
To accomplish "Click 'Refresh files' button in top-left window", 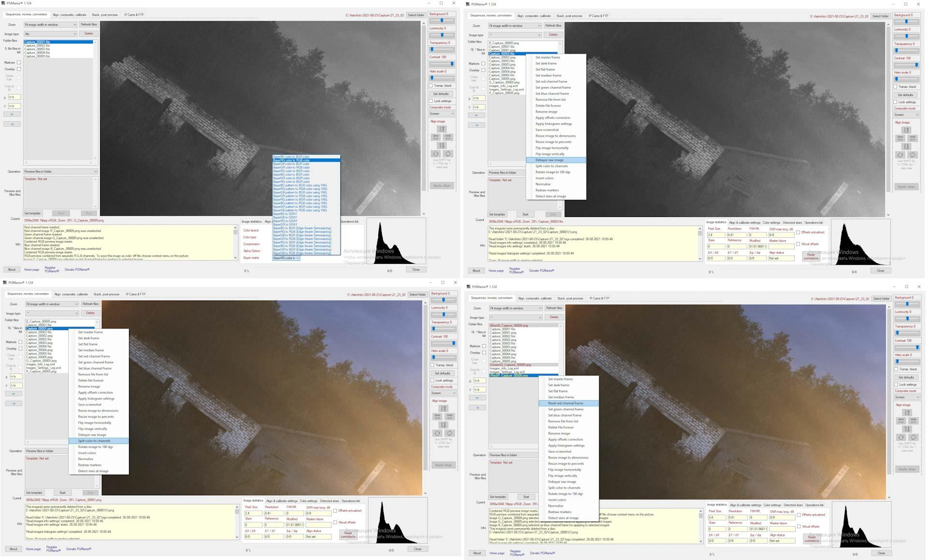I will [x=89, y=25].
